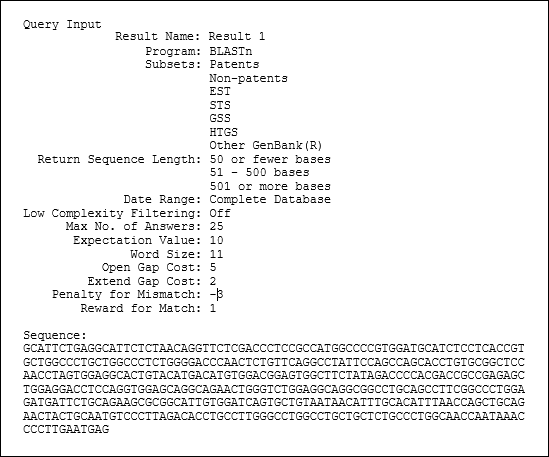Image resolution: width=549 pixels, height=457 pixels.
Task: Click the 'Non-patents' subset entry
Action: (248, 78)
